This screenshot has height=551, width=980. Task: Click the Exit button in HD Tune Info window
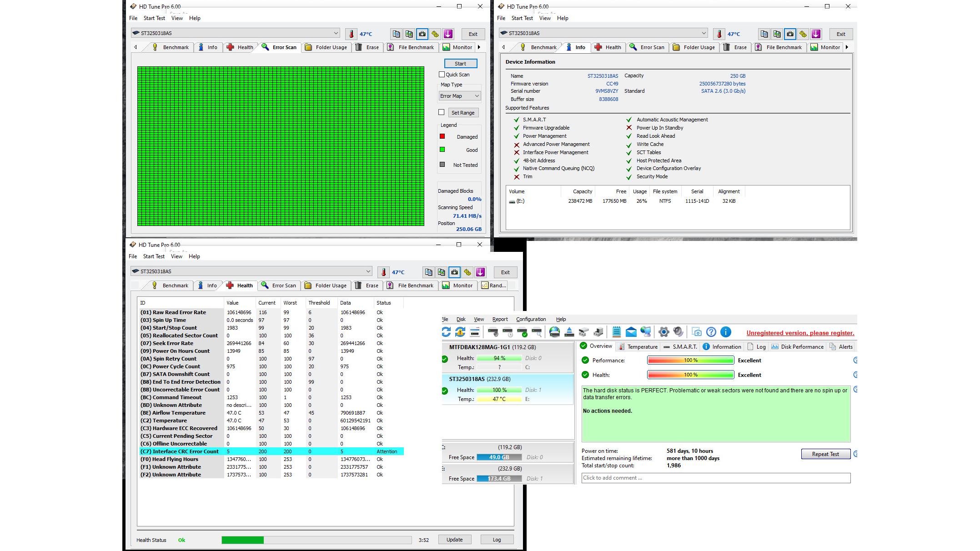(841, 34)
